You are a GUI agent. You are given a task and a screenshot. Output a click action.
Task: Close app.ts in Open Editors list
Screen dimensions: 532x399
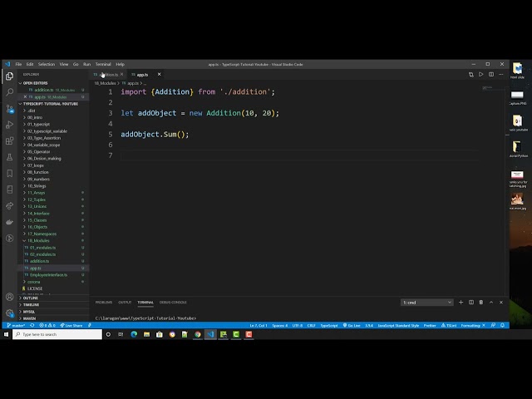[25, 97]
